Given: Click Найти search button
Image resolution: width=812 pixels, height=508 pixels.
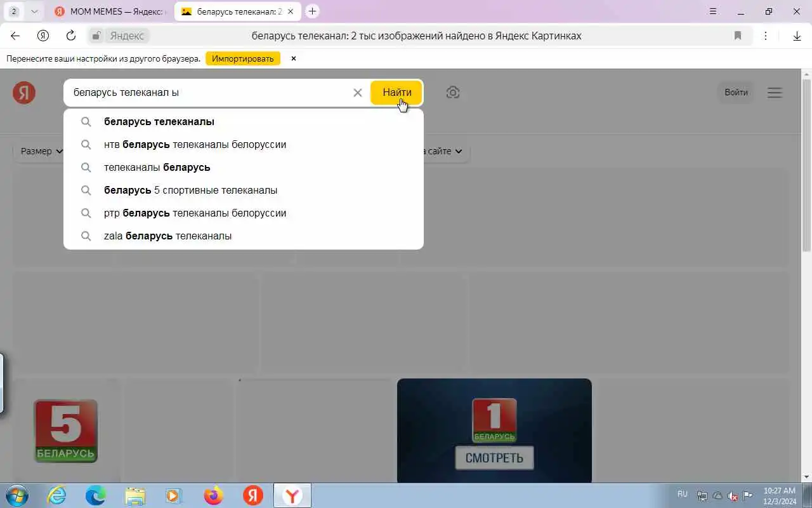Looking at the screenshot, I should 396,93.
